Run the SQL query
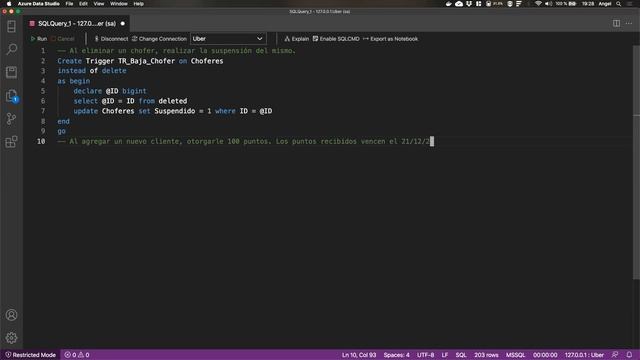The height and width of the screenshot is (360, 640). click(x=39, y=39)
